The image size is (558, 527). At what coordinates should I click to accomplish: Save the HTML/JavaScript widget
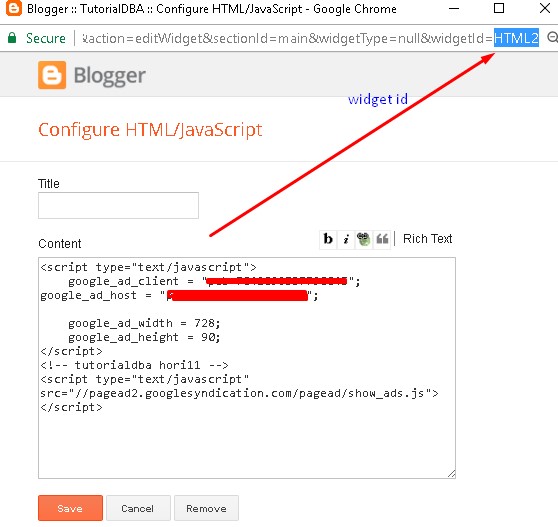70,508
